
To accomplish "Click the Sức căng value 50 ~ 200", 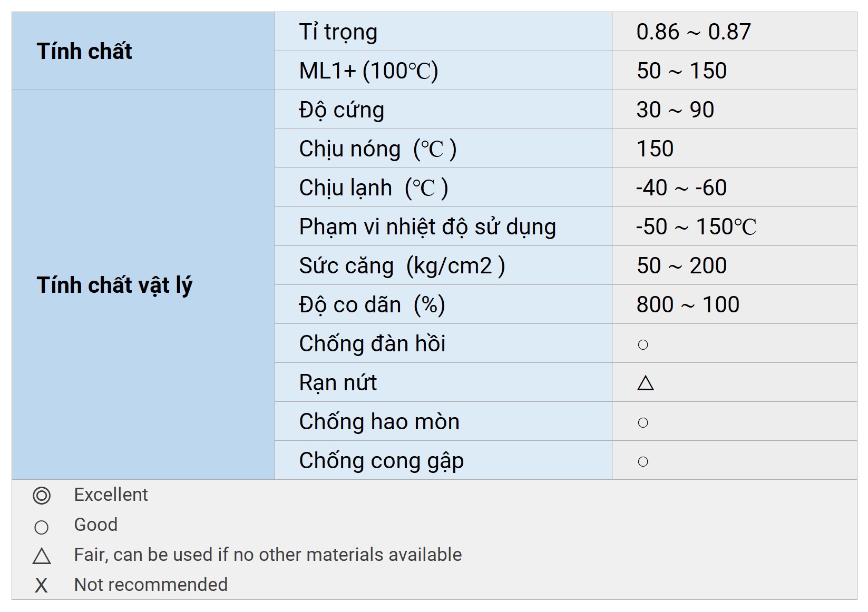I will point(681,266).
